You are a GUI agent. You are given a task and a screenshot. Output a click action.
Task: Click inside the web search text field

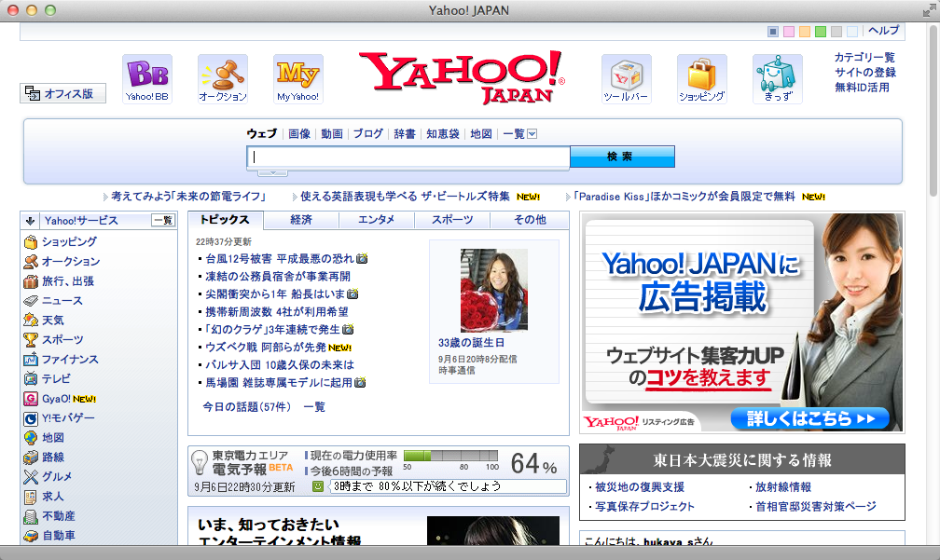[408, 157]
